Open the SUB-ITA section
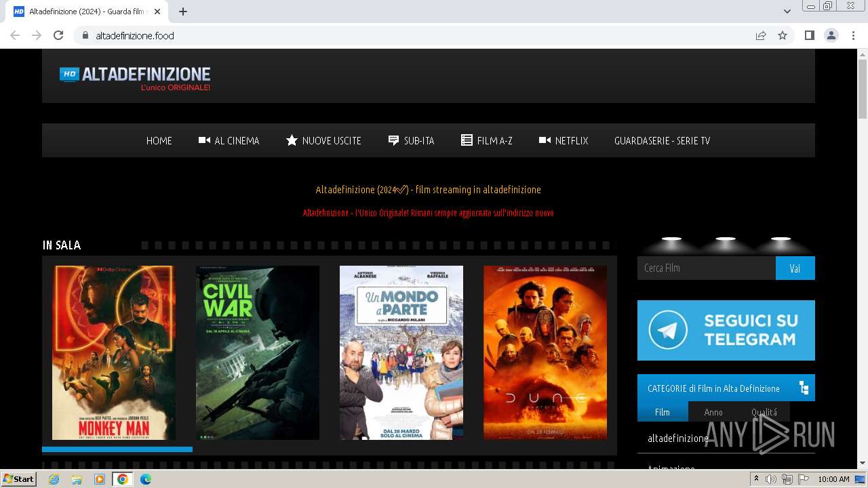The width and height of the screenshot is (868, 488). 411,140
